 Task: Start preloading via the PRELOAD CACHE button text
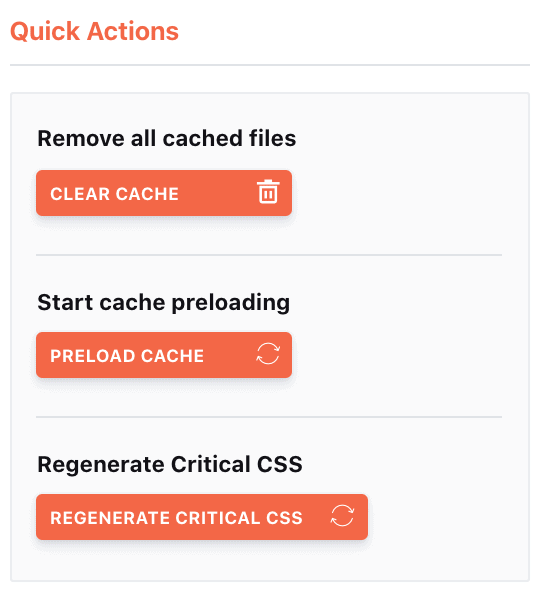click(x=127, y=356)
